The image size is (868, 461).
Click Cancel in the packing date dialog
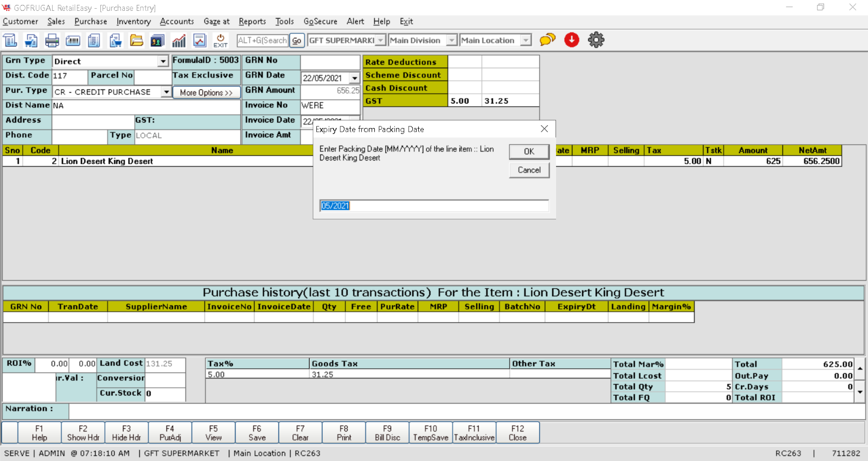click(x=529, y=170)
